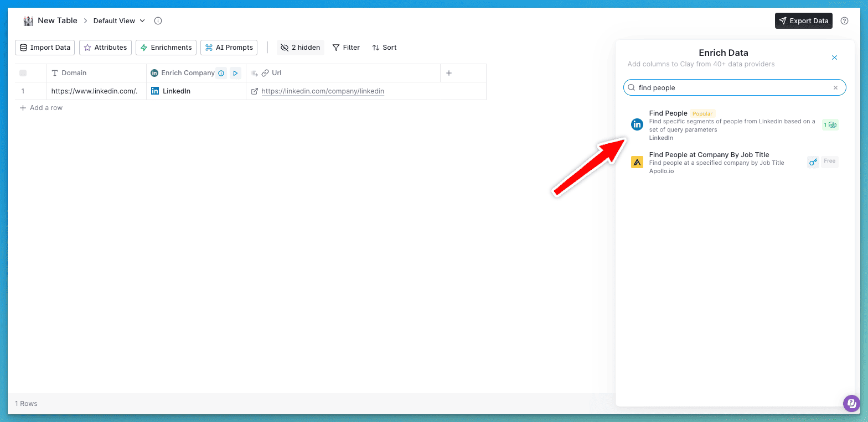This screenshot has height=422, width=868.
Task: Open the linkedin.com/company/linkedin link
Action: tap(323, 91)
